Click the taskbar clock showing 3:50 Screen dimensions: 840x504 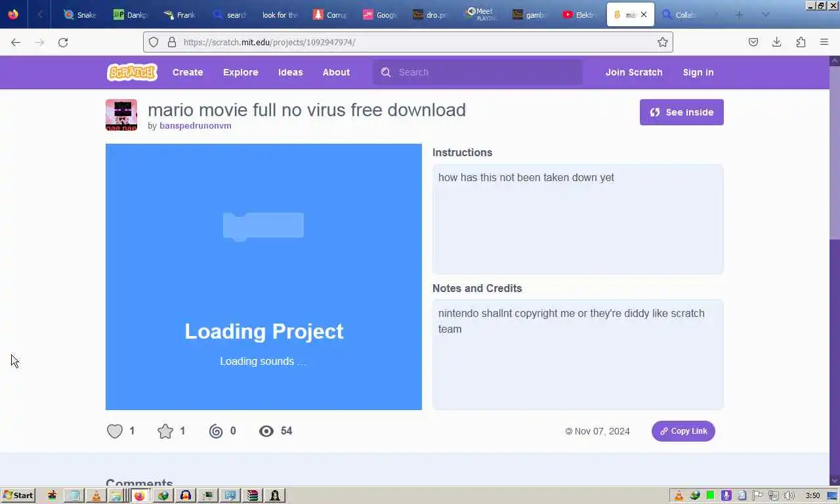(x=812, y=495)
